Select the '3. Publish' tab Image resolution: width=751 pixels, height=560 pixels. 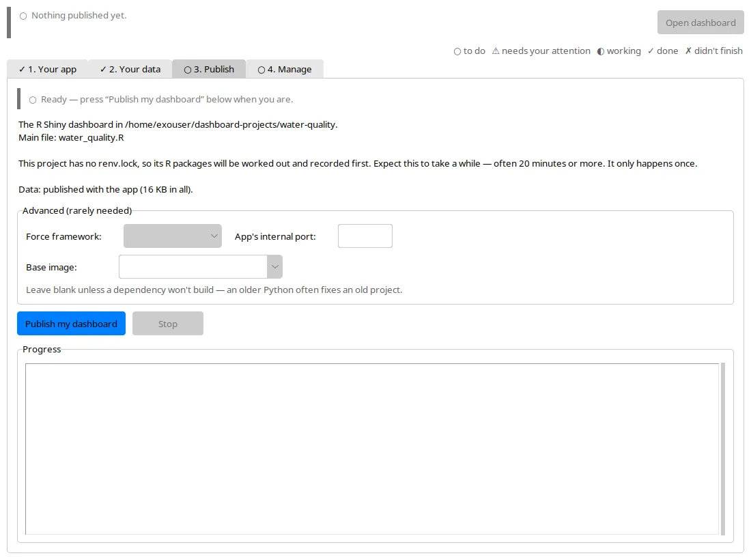(x=210, y=69)
